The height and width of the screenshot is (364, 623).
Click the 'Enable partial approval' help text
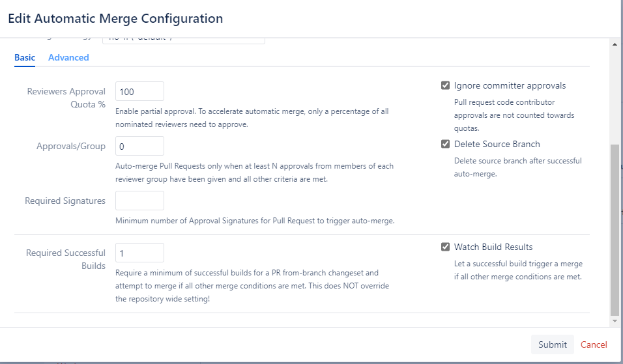pos(252,118)
